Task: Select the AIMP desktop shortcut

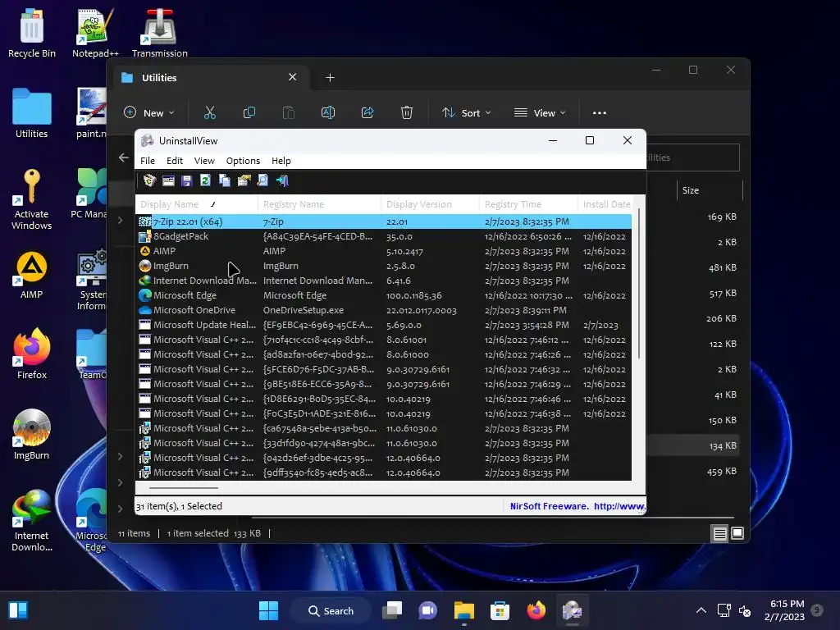Action: tap(32, 276)
